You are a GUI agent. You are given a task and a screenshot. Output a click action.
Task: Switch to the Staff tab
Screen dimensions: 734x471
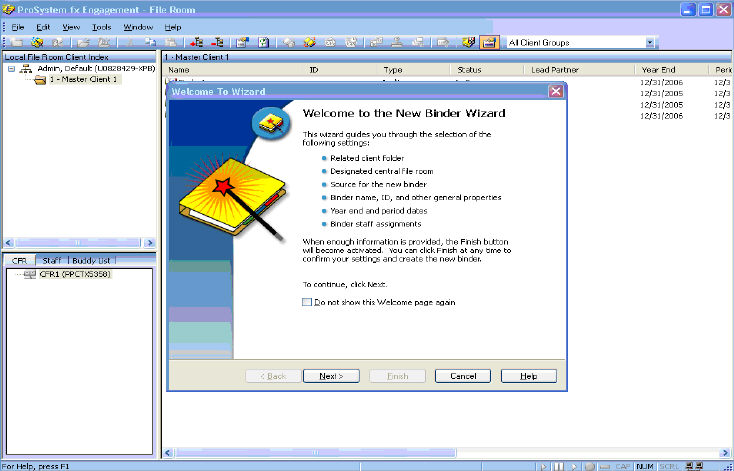[x=51, y=260]
